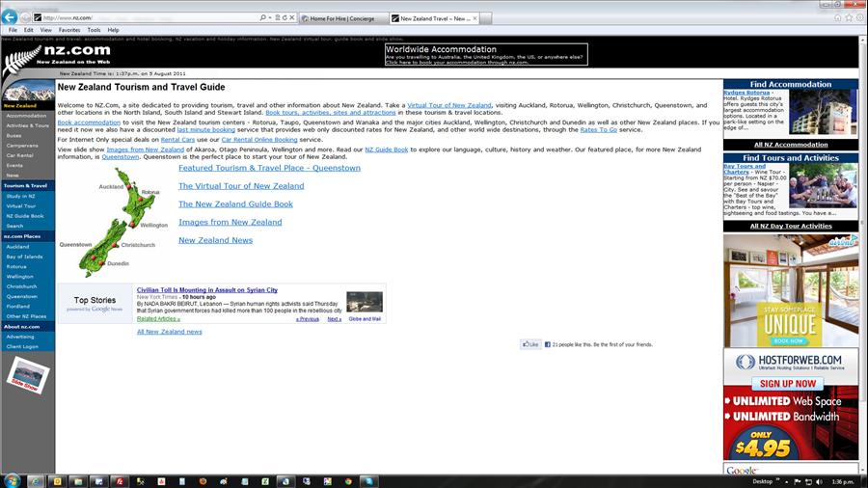Click the Facebook Like button
868x488 pixels.
point(530,344)
